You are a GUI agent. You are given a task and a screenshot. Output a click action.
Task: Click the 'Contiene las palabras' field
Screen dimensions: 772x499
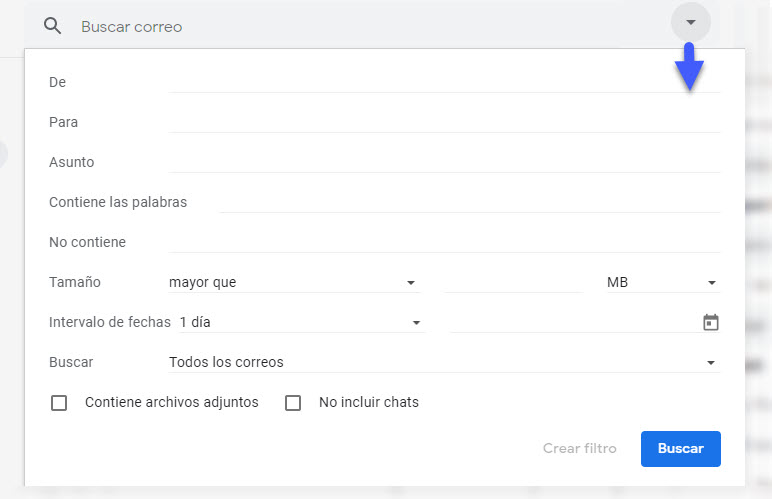[469, 201]
